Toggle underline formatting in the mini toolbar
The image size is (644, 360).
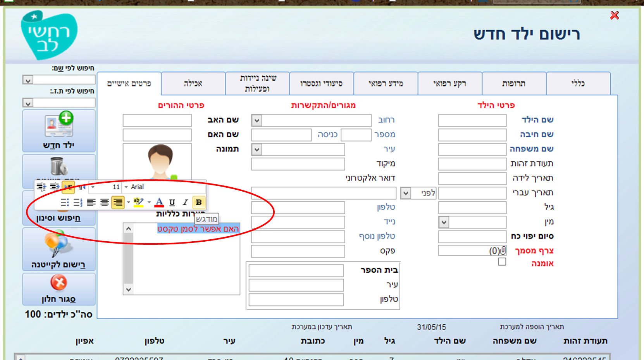tap(172, 202)
